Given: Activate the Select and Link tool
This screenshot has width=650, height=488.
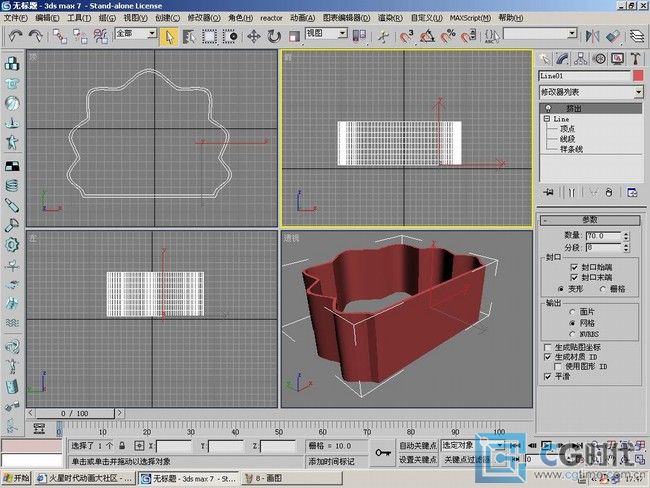Looking at the screenshot, I should (x=59, y=36).
